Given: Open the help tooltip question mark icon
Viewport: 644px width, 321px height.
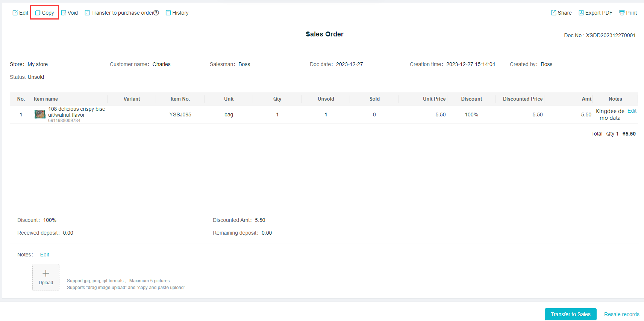Looking at the screenshot, I should point(156,13).
